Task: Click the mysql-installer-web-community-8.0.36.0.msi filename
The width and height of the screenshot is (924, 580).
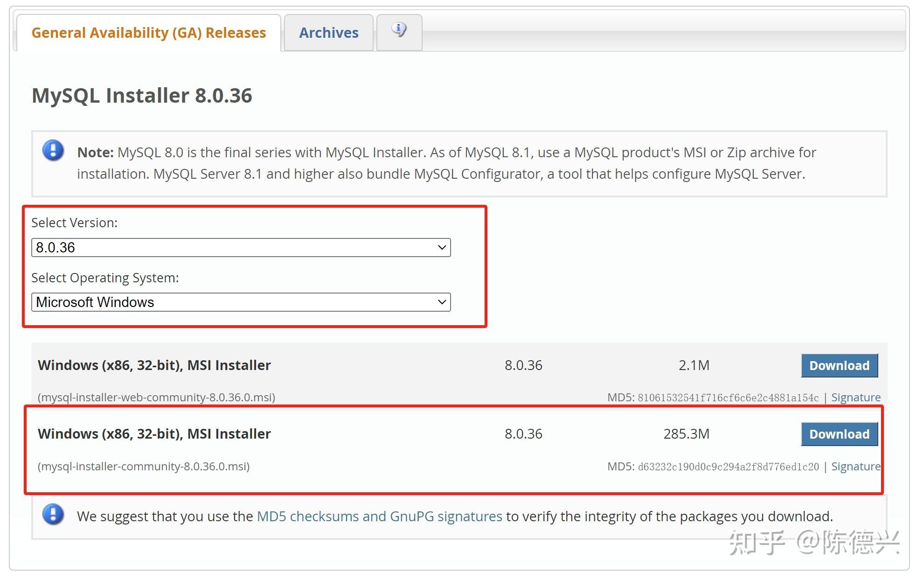Action: [156, 398]
